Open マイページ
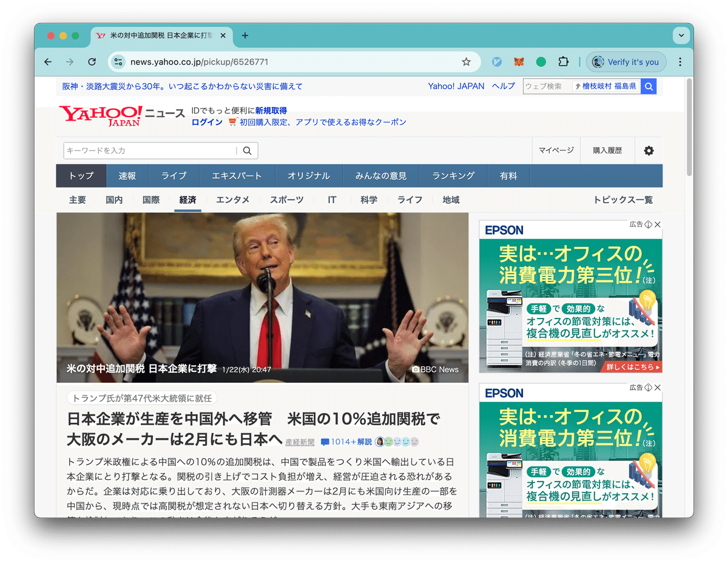 coord(556,150)
